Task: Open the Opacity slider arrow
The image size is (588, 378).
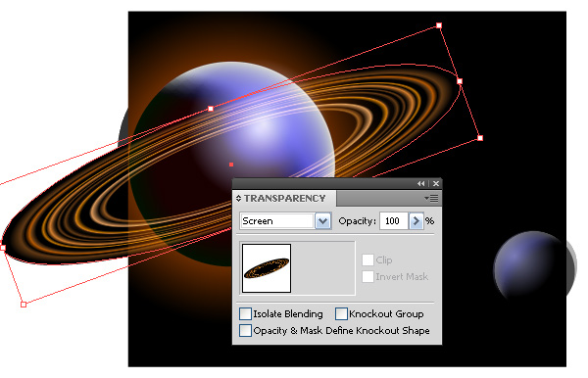Action: click(x=416, y=221)
